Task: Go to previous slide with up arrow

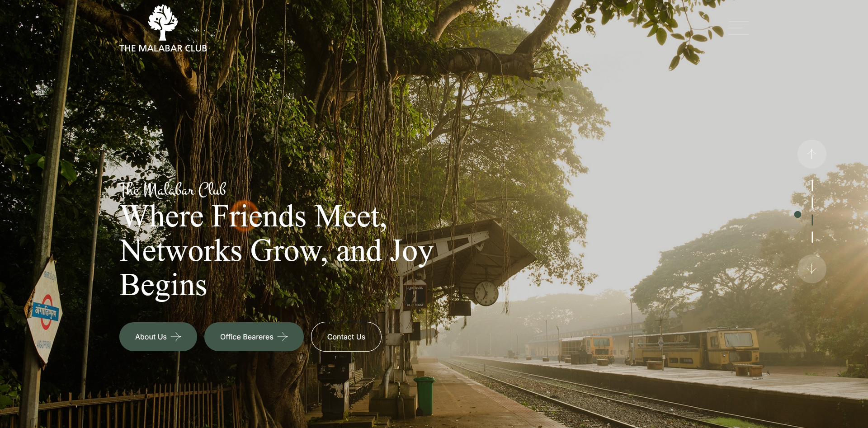Action: 811,154
